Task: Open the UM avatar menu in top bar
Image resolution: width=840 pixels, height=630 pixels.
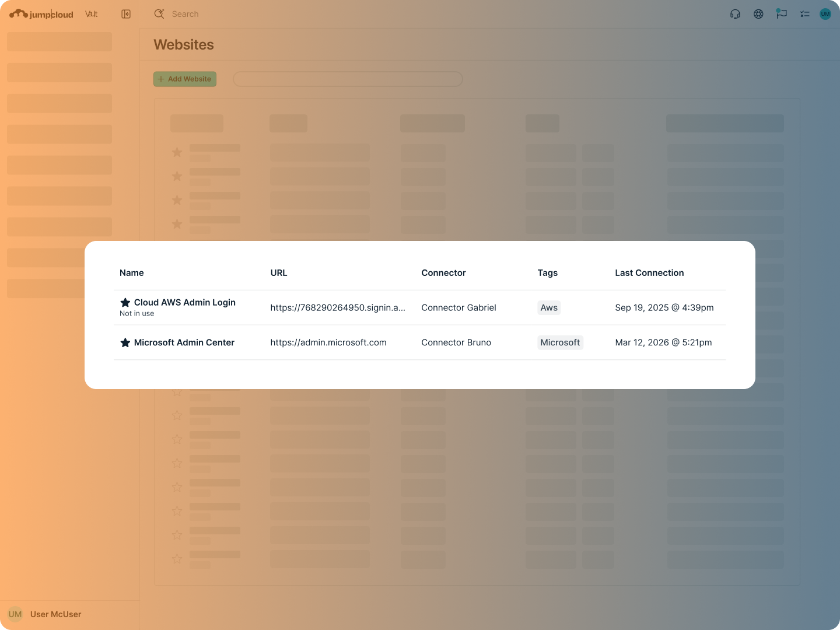Action: click(825, 14)
